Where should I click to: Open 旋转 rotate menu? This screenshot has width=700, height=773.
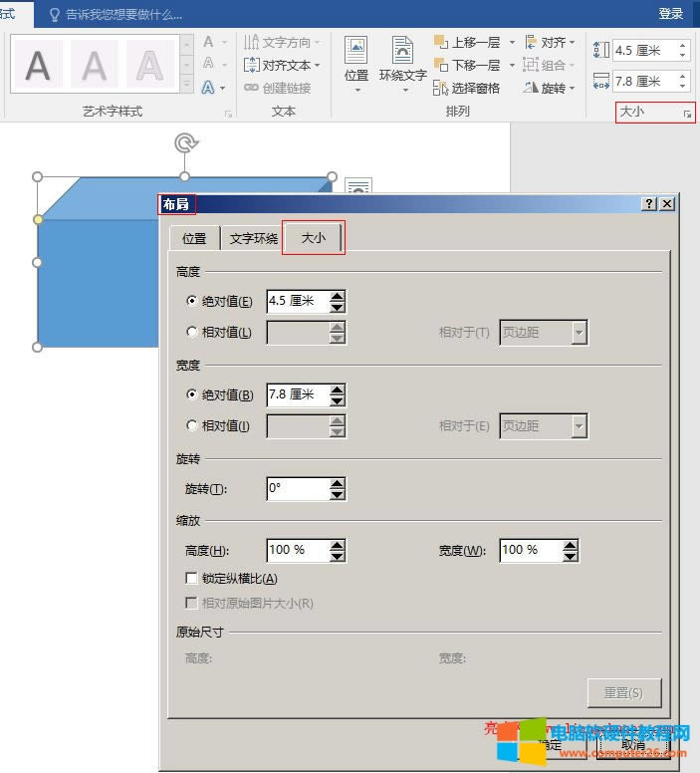550,88
